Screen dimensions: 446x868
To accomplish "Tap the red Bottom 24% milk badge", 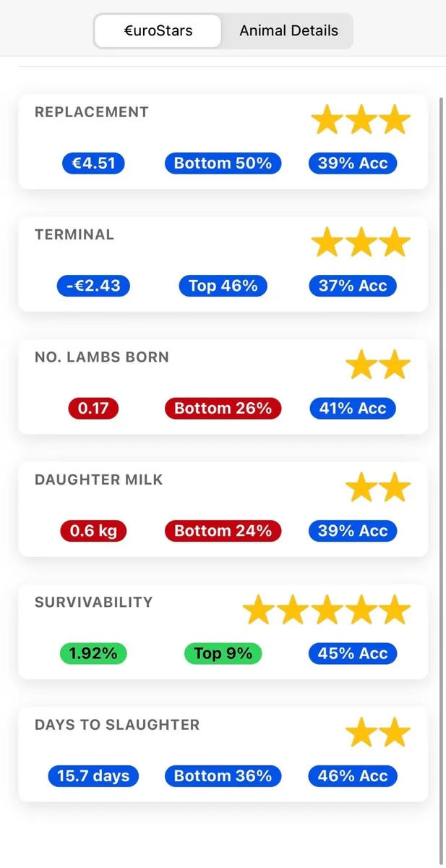I will [223, 531].
